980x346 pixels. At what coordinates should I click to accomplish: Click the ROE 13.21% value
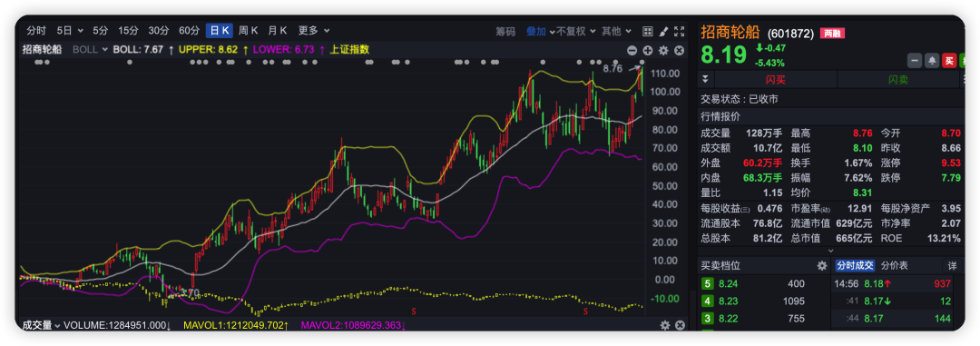945,238
